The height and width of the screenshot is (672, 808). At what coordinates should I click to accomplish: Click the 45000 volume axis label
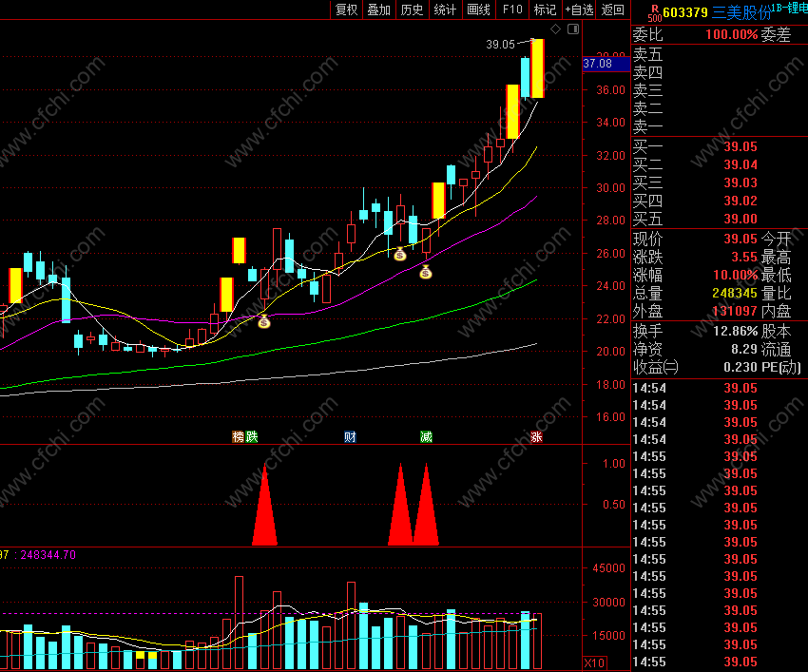point(608,568)
